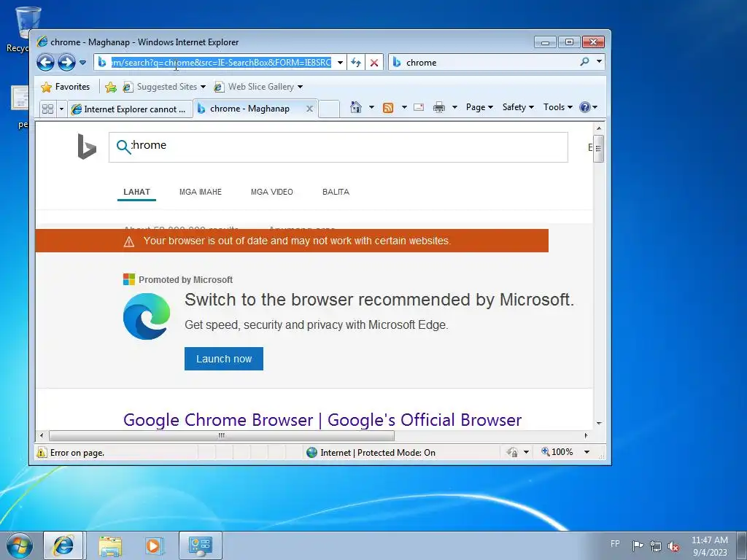Go to the Home page icon
This screenshot has width=747, height=560.
tap(356, 107)
